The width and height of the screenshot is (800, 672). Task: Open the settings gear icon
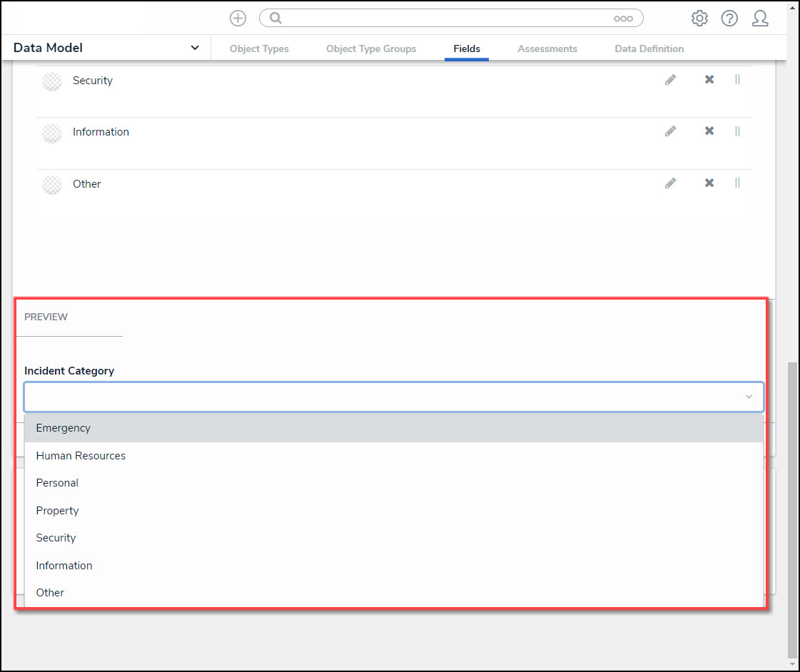pyautogui.click(x=699, y=19)
